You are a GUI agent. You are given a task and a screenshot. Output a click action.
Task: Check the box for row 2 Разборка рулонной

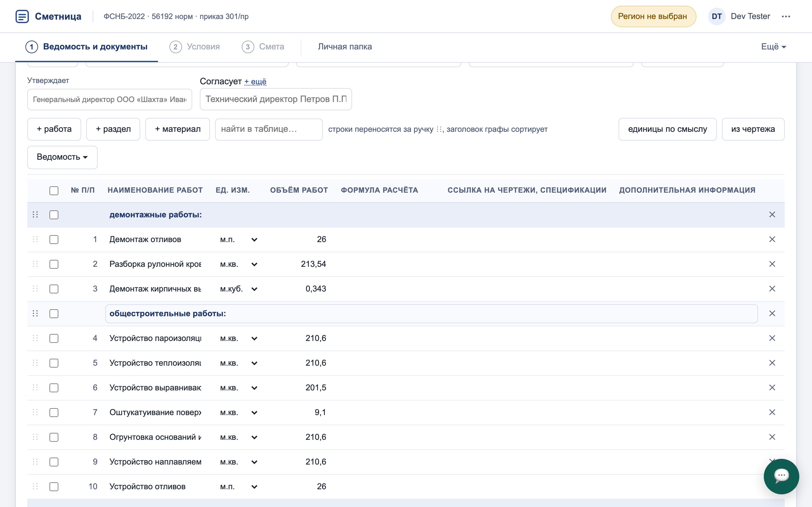click(54, 264)
